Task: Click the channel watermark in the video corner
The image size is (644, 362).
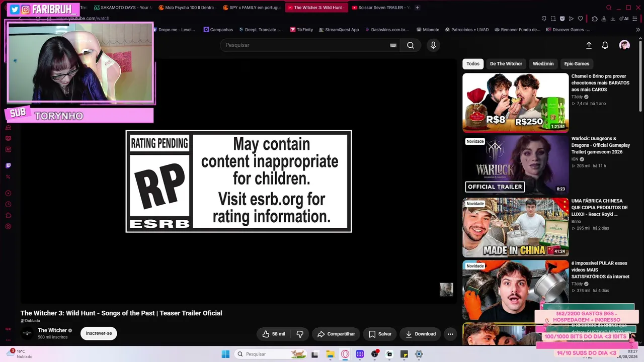Action: [446, 290]
